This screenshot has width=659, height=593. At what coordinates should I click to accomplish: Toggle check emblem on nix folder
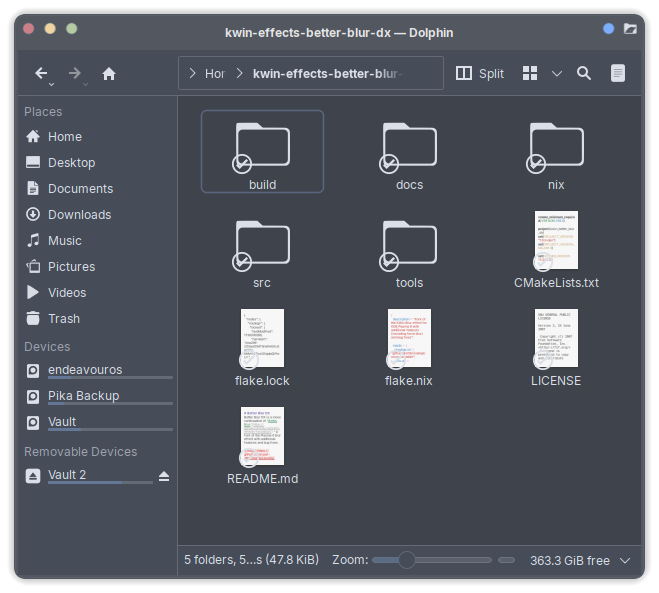pos(536,164)
